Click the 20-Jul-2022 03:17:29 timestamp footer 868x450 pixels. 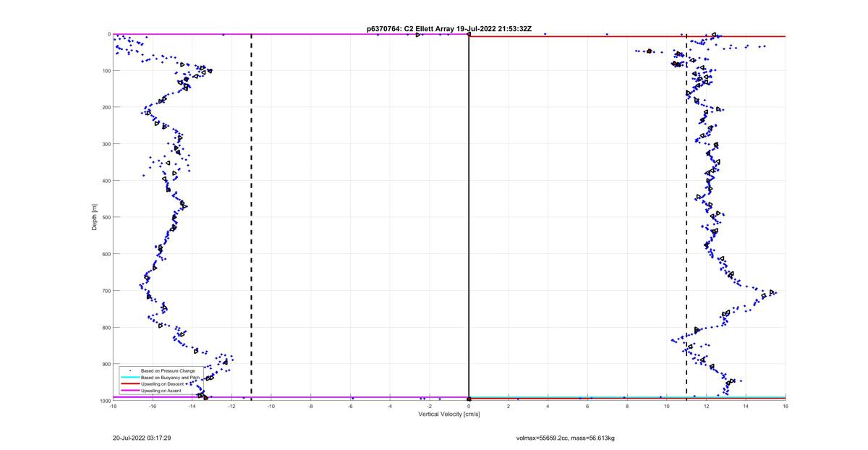[142, 438]
